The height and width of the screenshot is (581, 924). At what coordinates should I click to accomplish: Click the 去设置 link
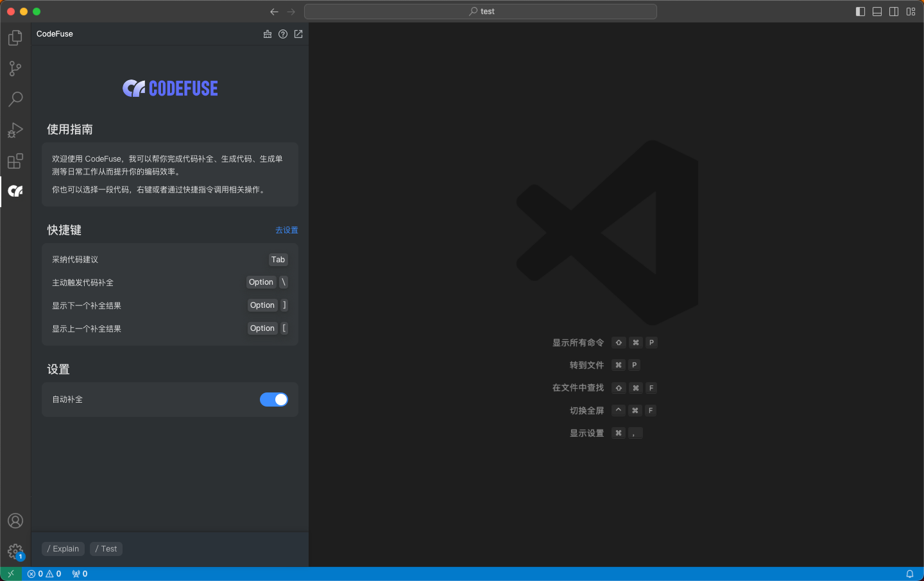tap(287, 230)
